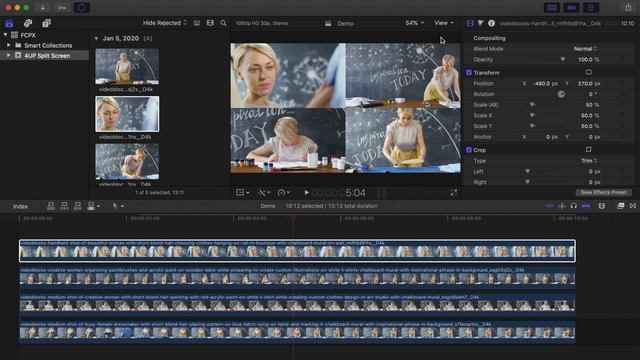Screen dimensions: 640x360
Task: Open the enhancement magic wand dropdown
Action: pos(264,192)
